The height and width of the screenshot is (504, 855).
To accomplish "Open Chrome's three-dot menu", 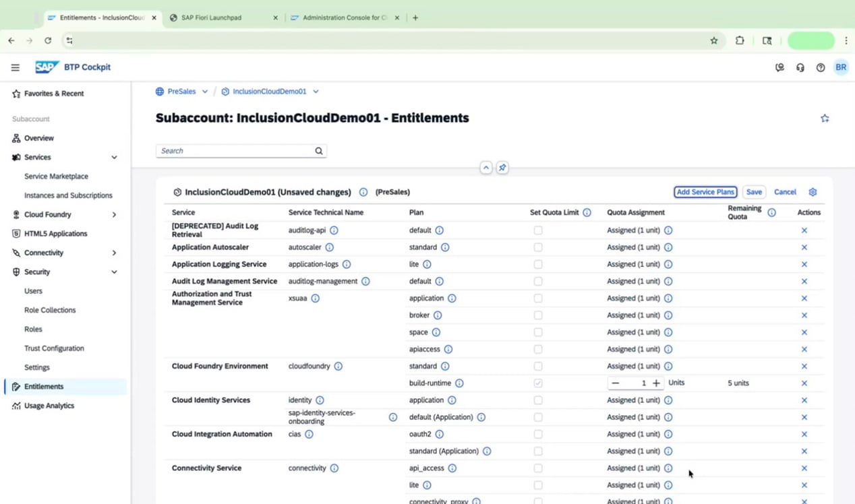I will pos(846,40).
